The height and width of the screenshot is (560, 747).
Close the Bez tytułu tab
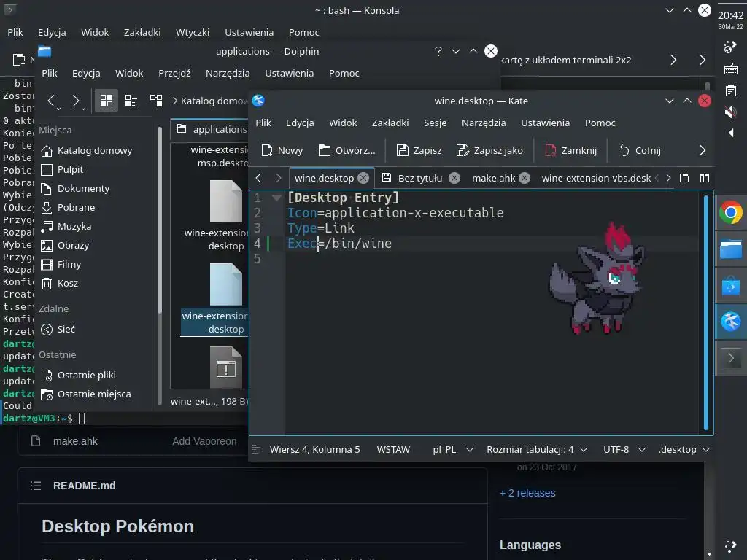coord(454,178)
